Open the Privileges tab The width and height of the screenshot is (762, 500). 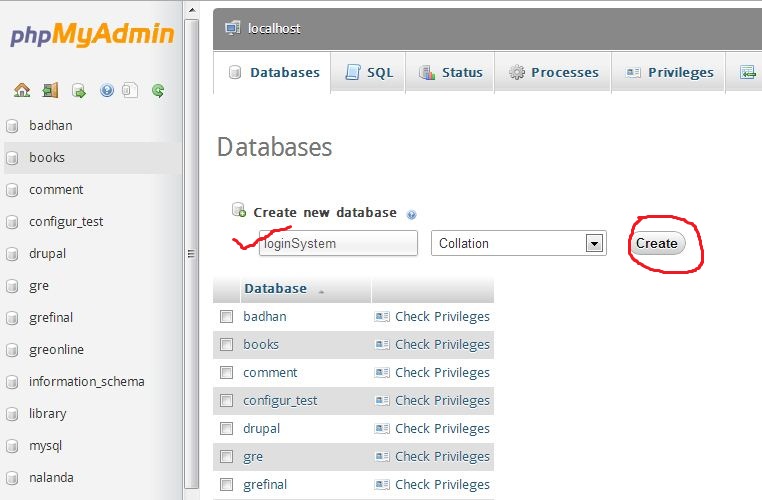click(x=669, y=73)
